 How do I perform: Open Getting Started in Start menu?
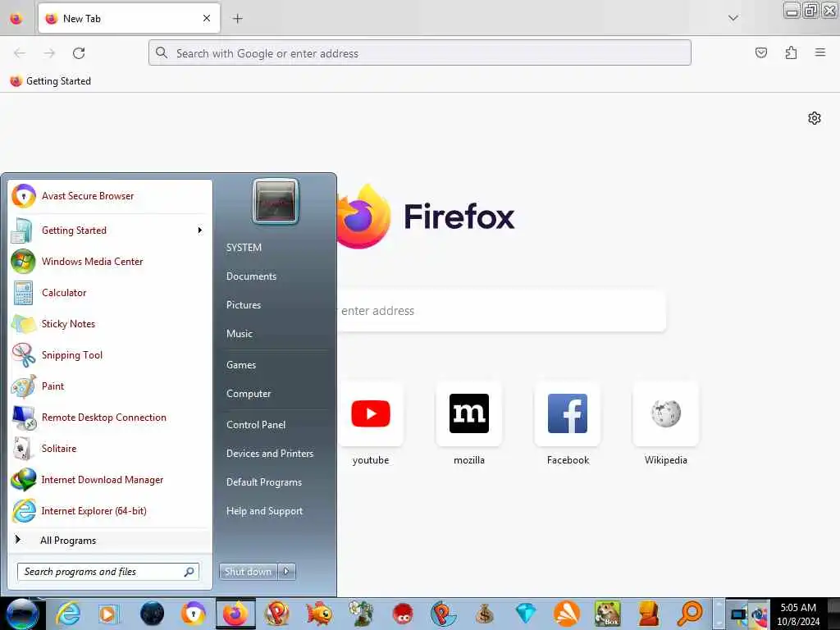[x=110, y=231]
